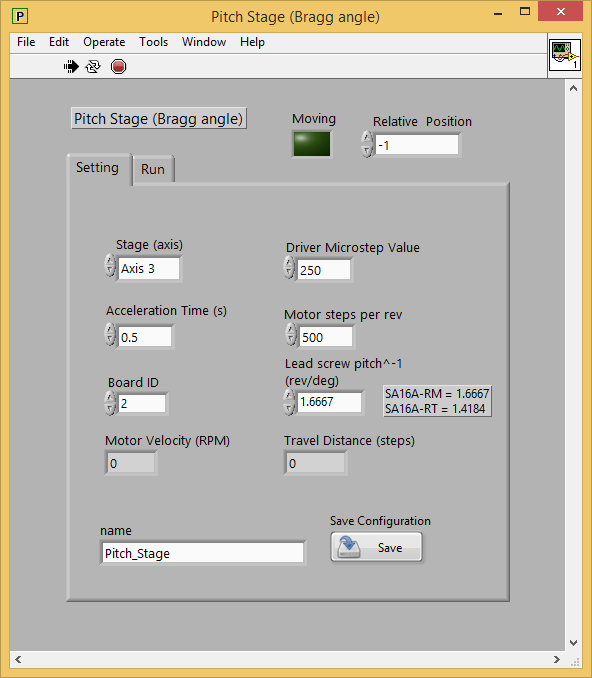Click the horizontal scrollbar right arrow

(x=557, y=659)
